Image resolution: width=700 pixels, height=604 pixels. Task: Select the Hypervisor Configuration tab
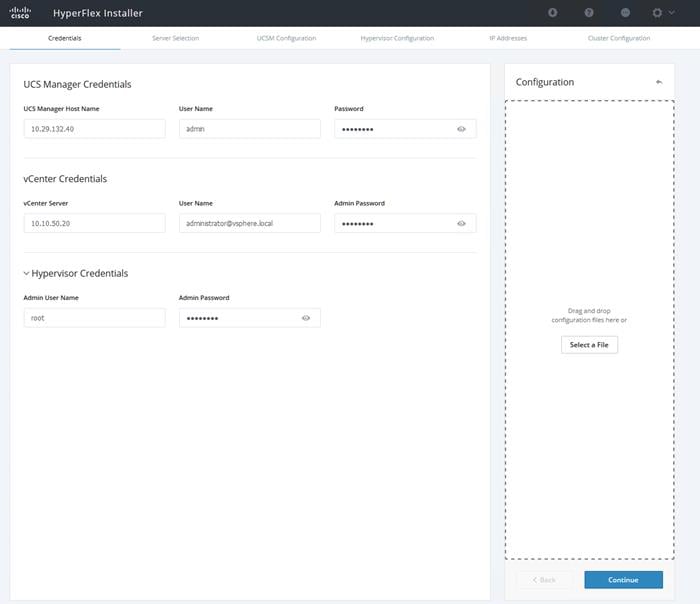[397, 38]
